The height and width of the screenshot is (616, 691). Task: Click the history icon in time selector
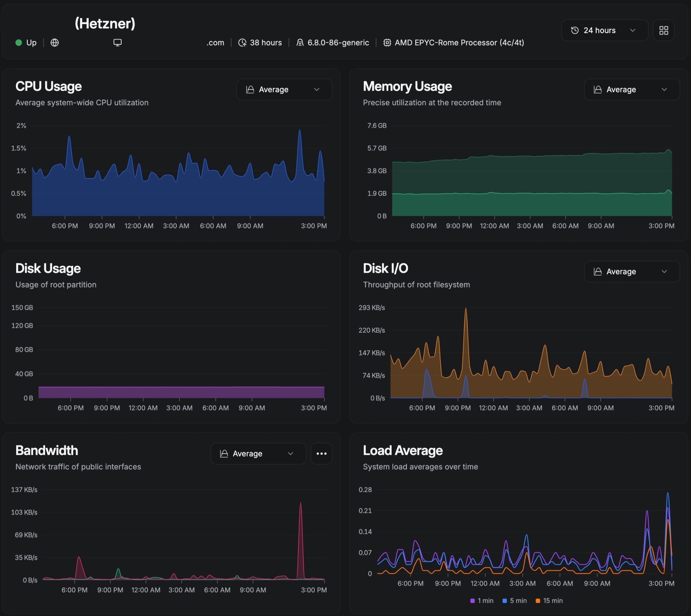(575, 30)
